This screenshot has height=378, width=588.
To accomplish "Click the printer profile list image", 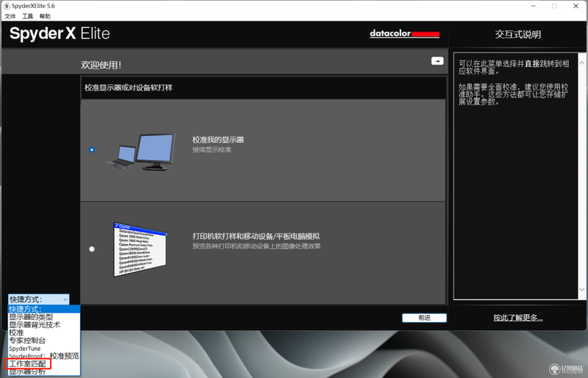I will (140, 249).
